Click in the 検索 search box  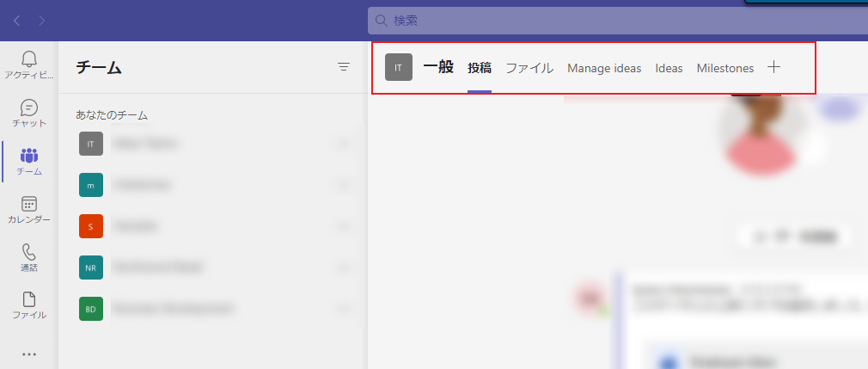(x=618, y=21)
